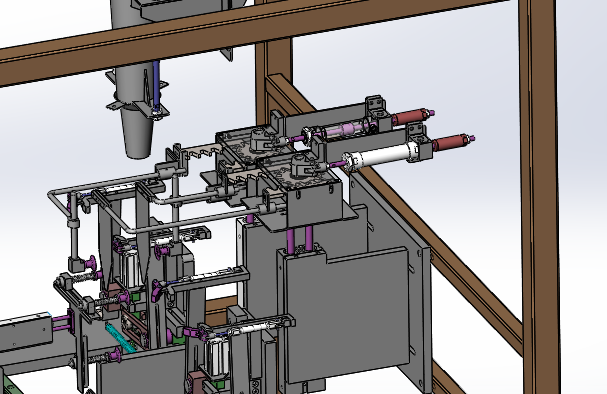Click the large gray front cover plate
Viewport: 607px width, 394px height.
click(347, 314)
